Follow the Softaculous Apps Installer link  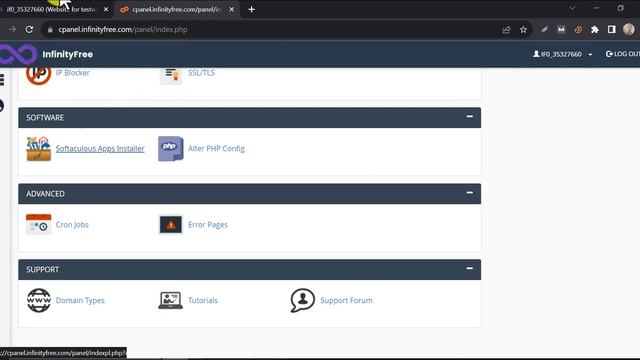[x=100, y=149]
